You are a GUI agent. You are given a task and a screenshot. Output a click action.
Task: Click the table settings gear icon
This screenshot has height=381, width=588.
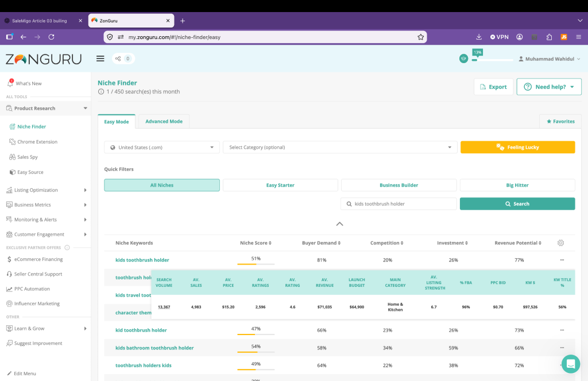pyautogui.click(x=560, y=243)
